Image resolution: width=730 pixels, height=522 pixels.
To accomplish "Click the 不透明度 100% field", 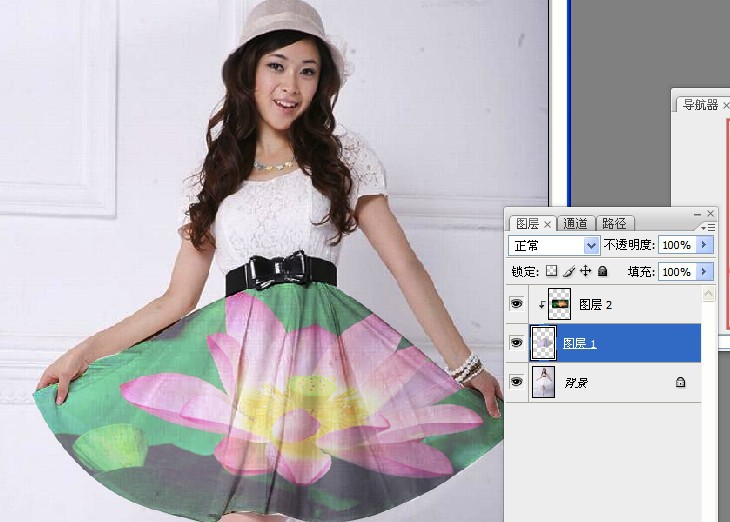I will point(677,245).
